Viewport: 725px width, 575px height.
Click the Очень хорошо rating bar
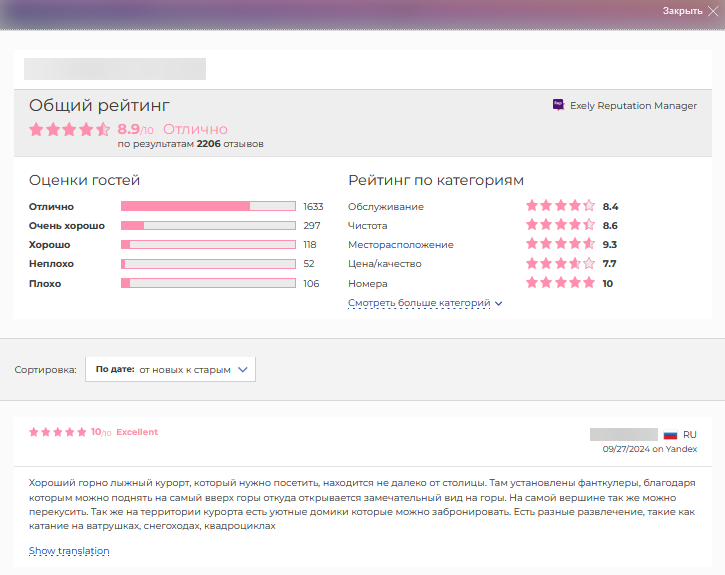click(x=208, y=226)
